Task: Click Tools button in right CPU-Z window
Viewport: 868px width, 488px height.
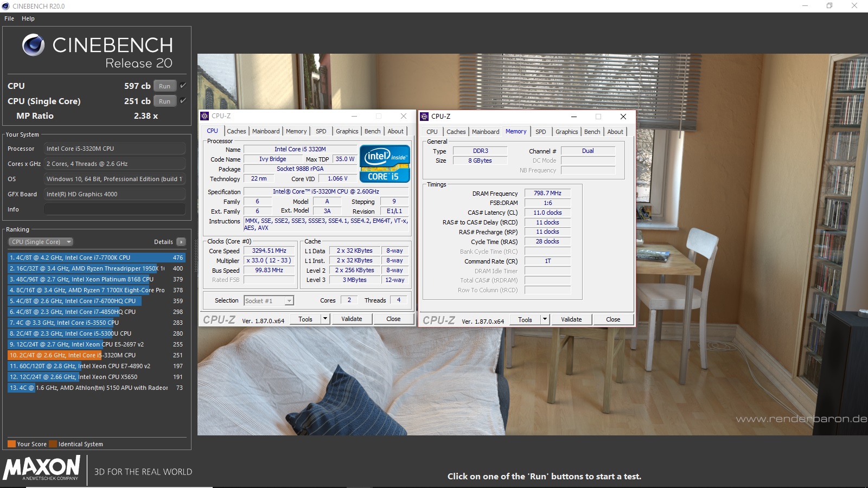Action: pyautogui.click(x=525, y=319)
